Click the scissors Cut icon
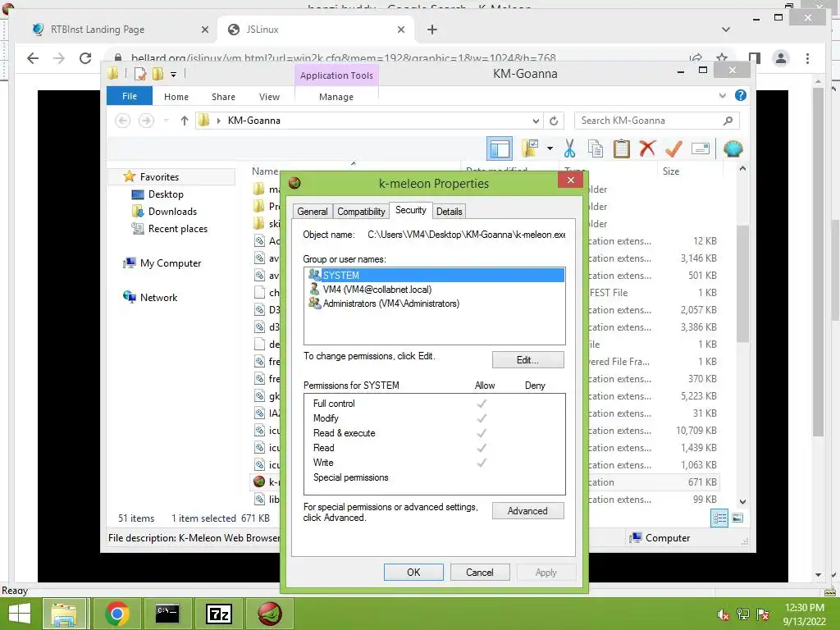The width and height of the screenshot is (840, 630). tap(569, 148)
